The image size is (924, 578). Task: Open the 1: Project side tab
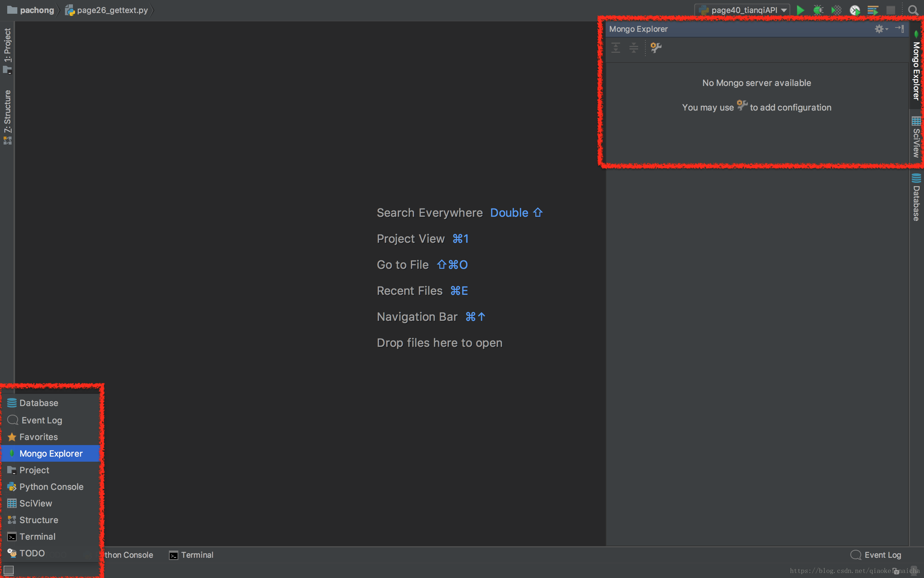pos(7,51)
